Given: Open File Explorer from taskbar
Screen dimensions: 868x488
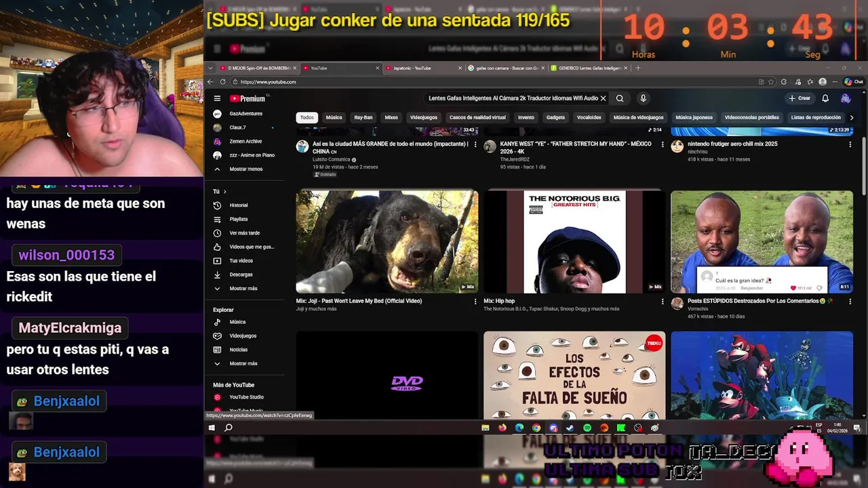Looking at the screenshot, I should pyautogui.click(x=486, y=428).
